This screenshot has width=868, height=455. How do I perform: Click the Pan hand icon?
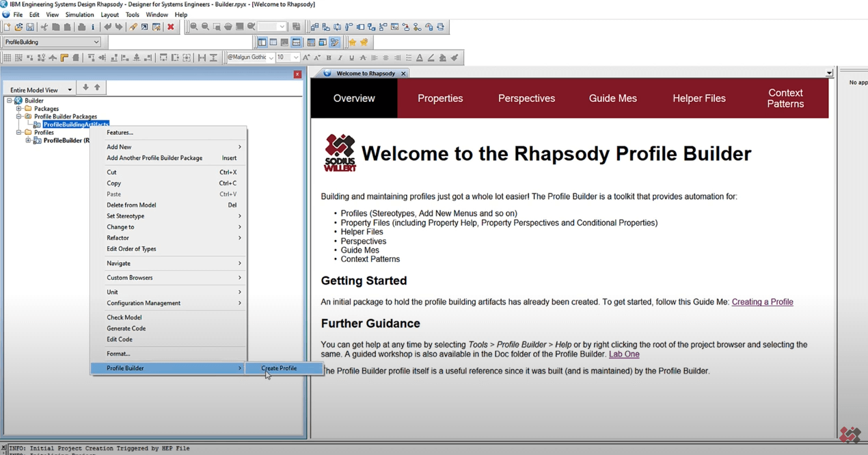point(228,27)
